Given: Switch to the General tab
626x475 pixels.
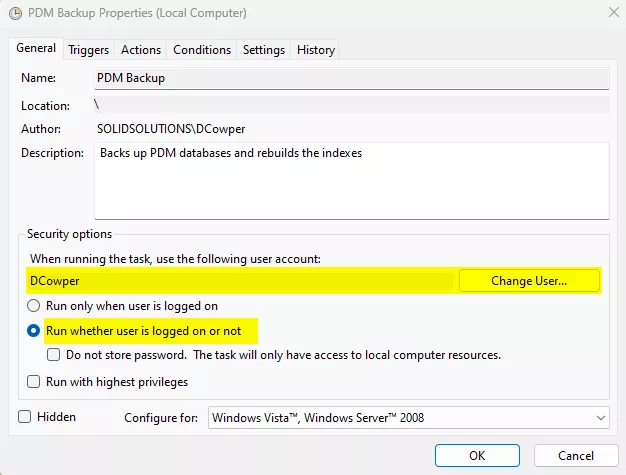Looking at the screenshot, I should [x=36, y=49].
